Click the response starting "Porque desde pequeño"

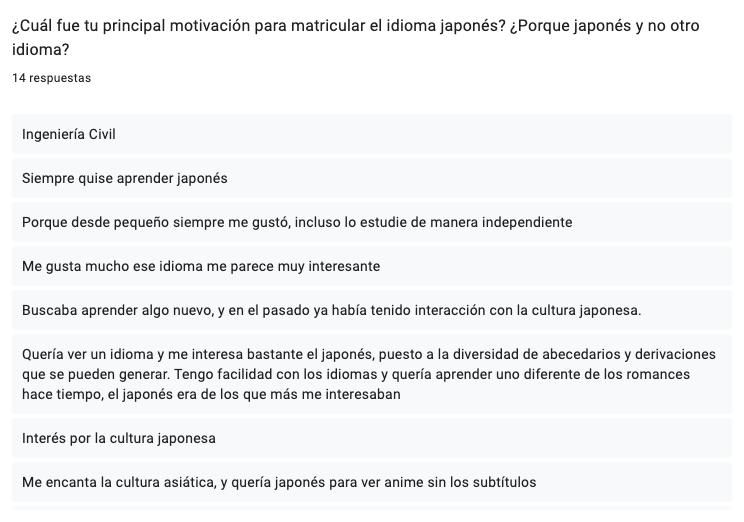tap(297, 222)
